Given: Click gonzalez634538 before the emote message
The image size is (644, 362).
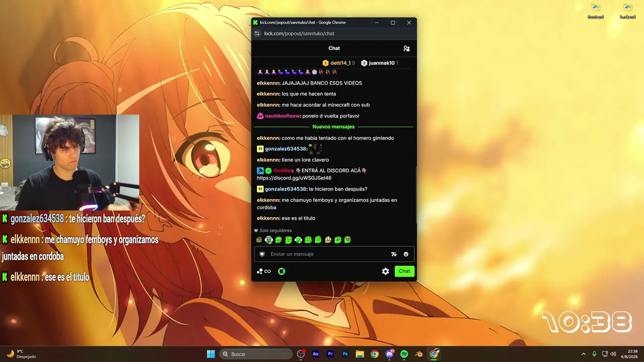Looking at the screenshot, I should (x=286, y=149).
